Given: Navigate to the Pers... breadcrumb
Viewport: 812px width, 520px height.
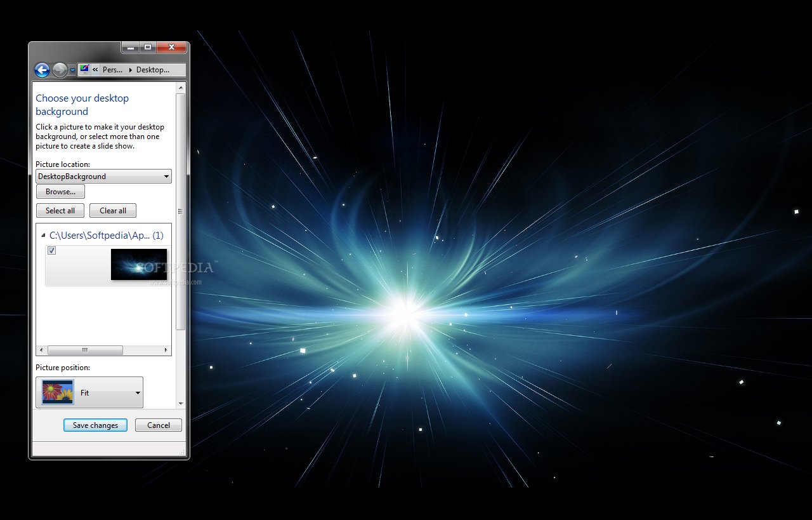Looking at the screenshot, I should (112, 70).
